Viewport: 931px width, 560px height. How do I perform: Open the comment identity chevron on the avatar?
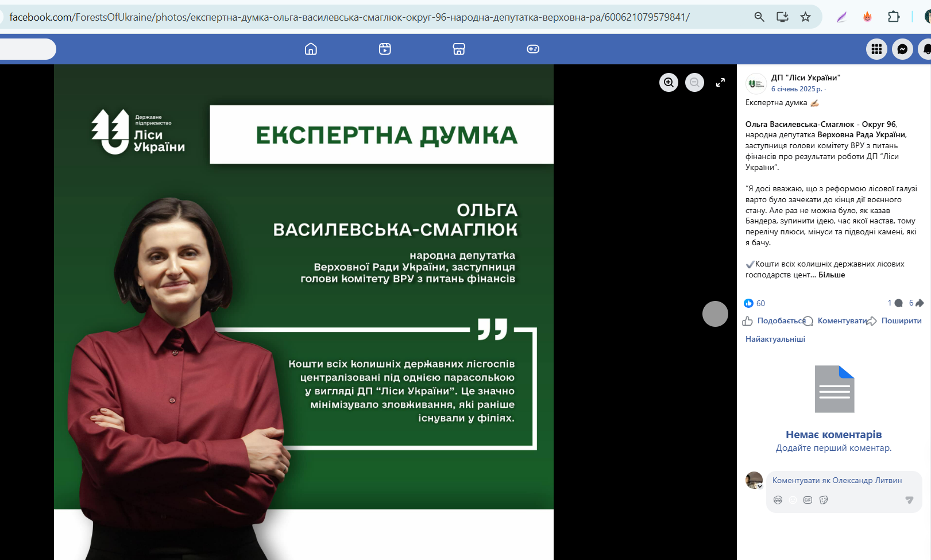[760, 485]
